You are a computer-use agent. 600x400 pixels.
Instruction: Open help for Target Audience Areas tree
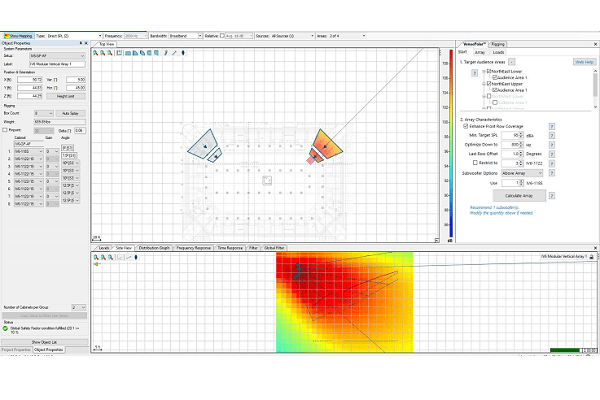click(474, 73)
